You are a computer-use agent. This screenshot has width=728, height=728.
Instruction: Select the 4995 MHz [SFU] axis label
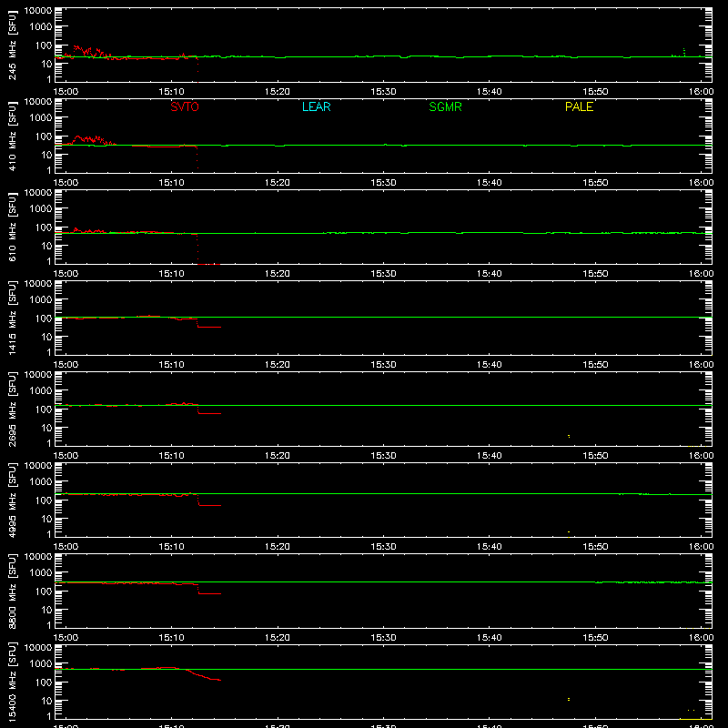[x=13, y=500]
